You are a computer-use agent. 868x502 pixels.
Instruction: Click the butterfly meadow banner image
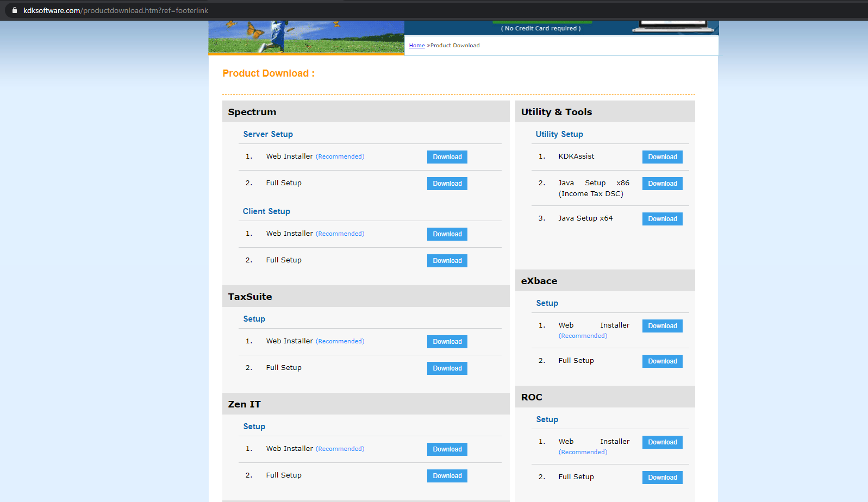[x=307, y=37]
